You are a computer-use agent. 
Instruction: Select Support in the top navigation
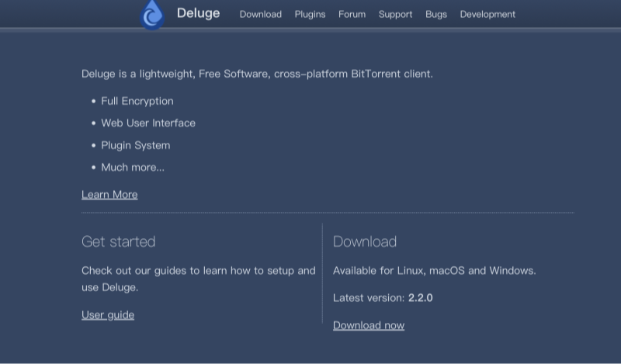tap(395, 14)
